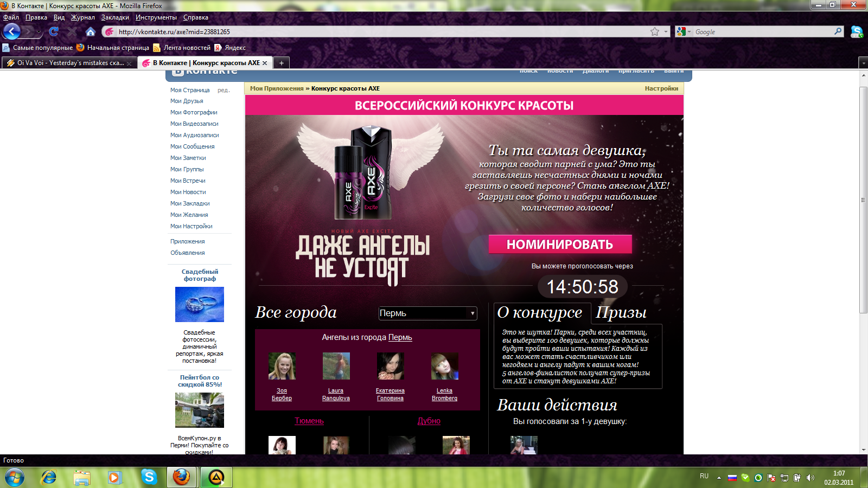Viewport: 868px width, 488px height.
Task: Open the Мои Друзья sidebar link
Action: pyautogui.click(x=187, y=101)
